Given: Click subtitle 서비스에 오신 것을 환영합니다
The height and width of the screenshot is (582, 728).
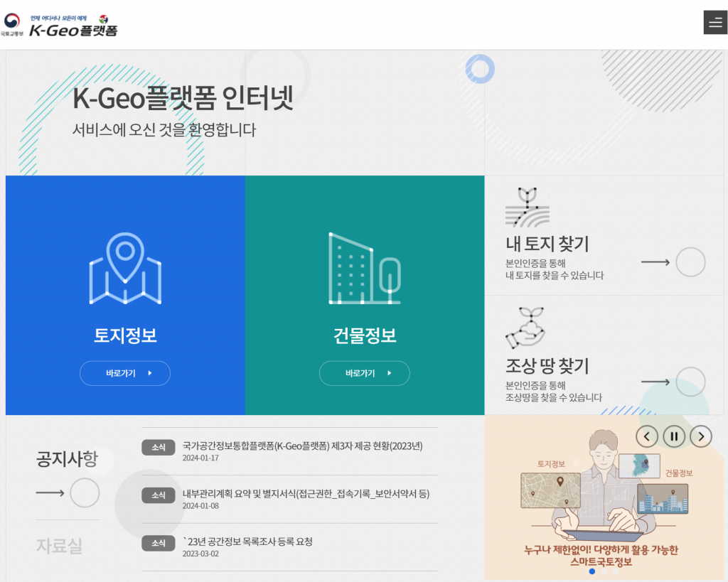Looking at the screenshot, I should [164, 129].
